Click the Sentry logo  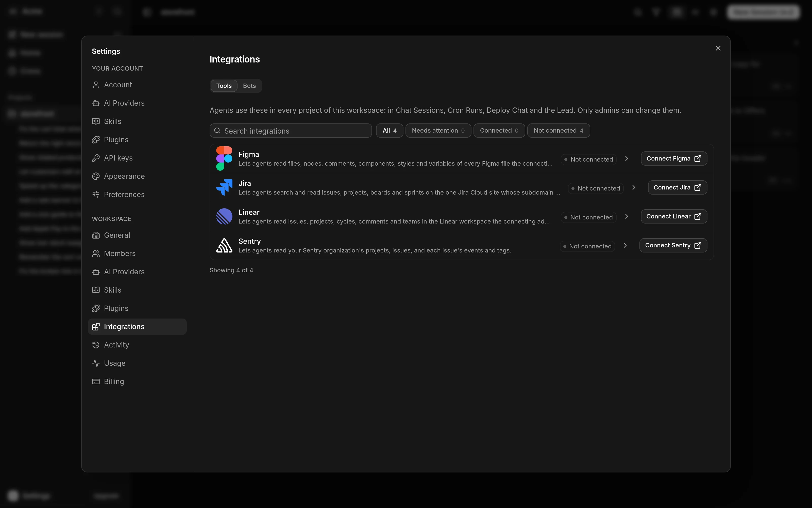point(224,245)
